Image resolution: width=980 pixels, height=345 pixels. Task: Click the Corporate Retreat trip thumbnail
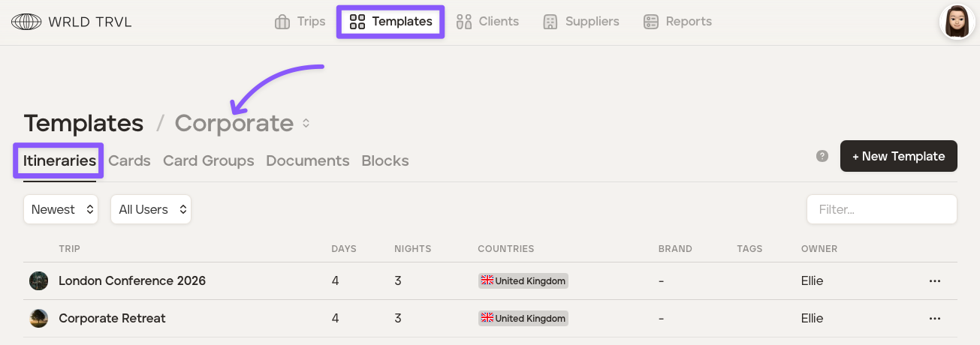(x=38, y=319)
